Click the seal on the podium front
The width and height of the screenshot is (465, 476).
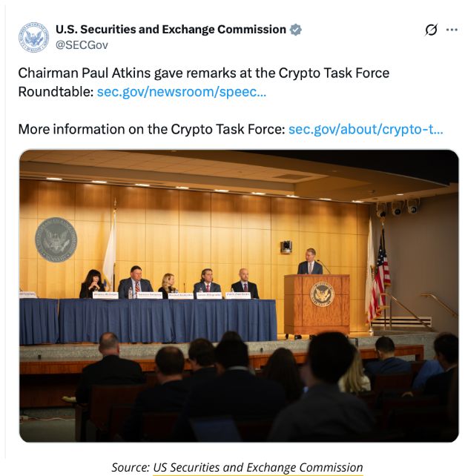pos(322,294)
